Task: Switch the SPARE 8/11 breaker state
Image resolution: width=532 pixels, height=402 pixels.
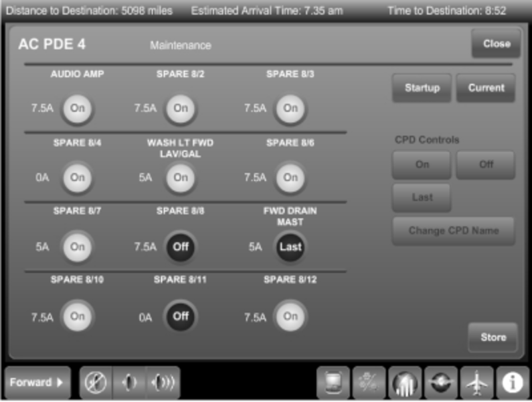Action: pyautogui.click(x=181, y=316)
